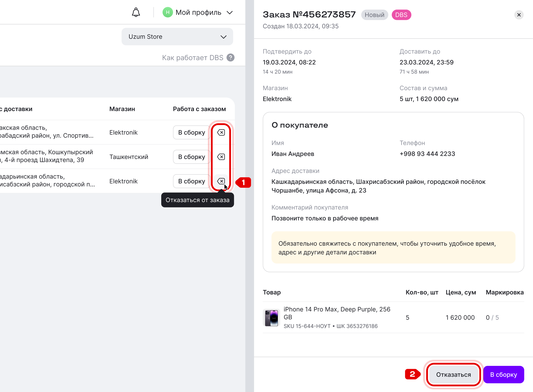Cancel order icon in the Ташкентский row

tap(221, 157)
